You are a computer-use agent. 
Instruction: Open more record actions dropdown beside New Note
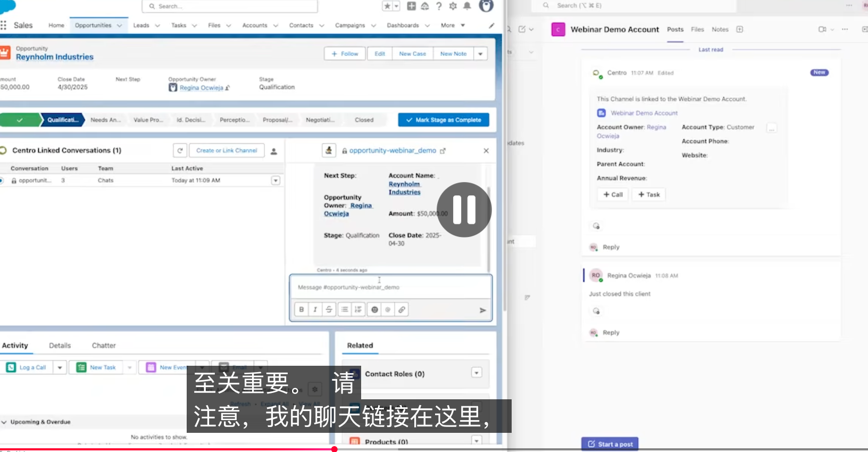point(480,54)
